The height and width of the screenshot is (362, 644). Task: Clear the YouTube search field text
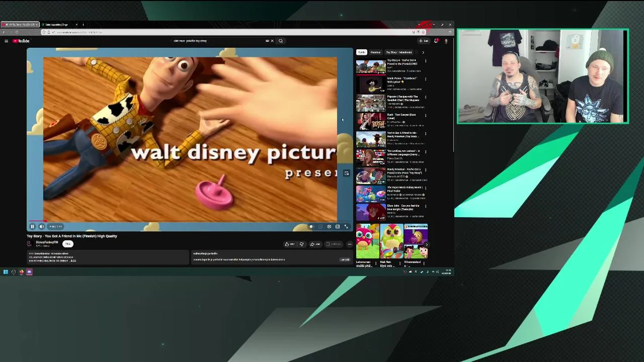[x=272, y=41]
